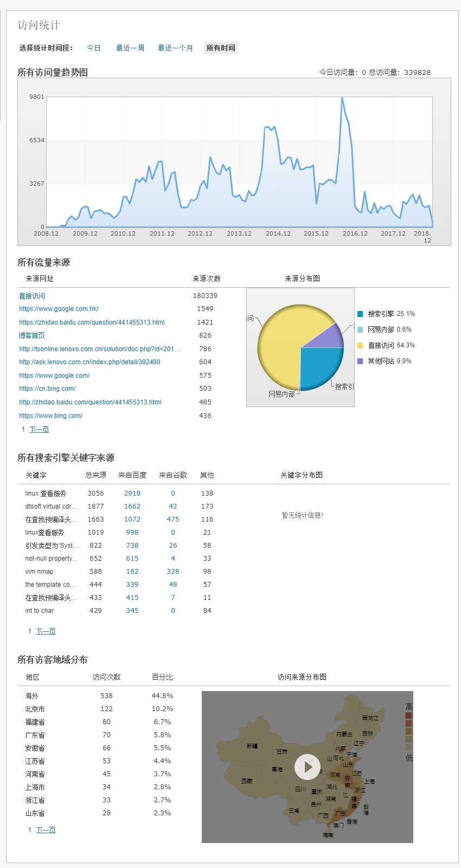
Task: Click the 来自百度 column header
Action: pos(132,475)
